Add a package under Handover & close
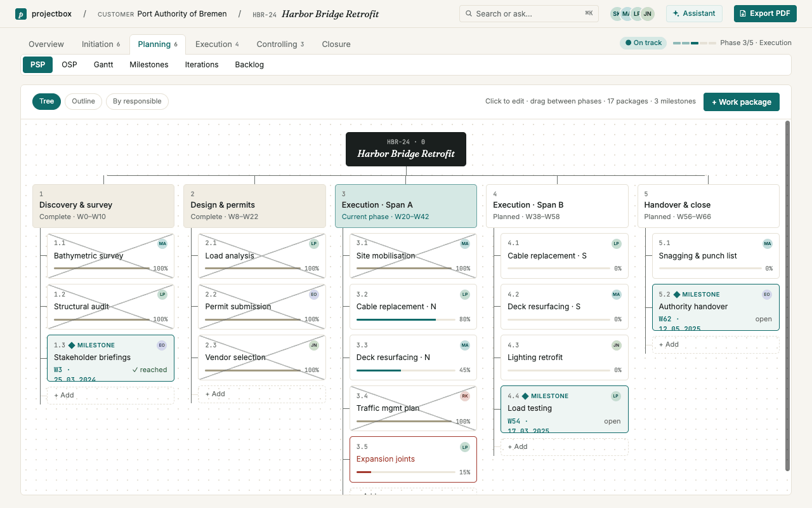 coord(716,345)
